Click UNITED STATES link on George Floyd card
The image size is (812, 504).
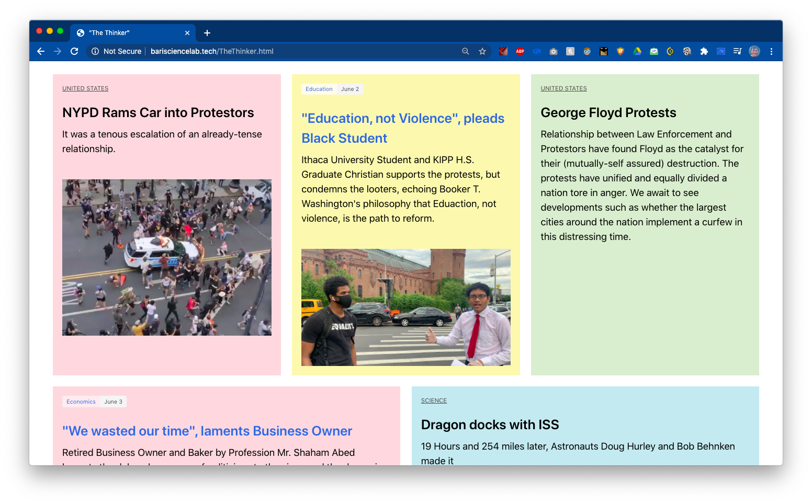563,88
